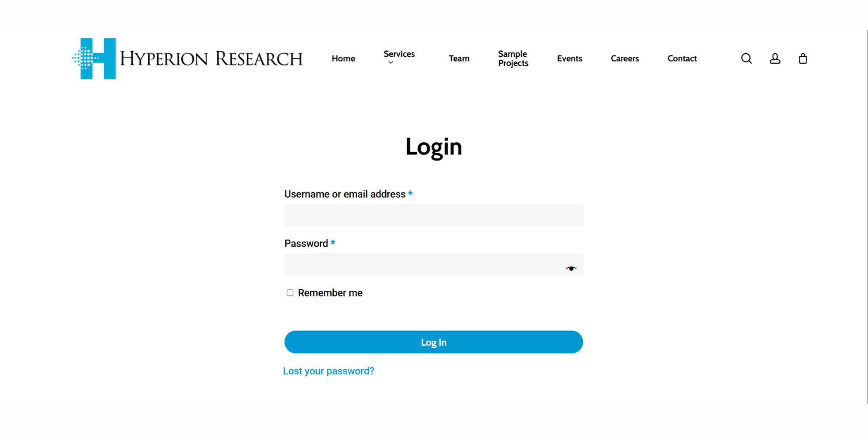Viewport: 868px width, 434px height.
Task: Click the Hyperion Research wordmark text
Action: 211,59
